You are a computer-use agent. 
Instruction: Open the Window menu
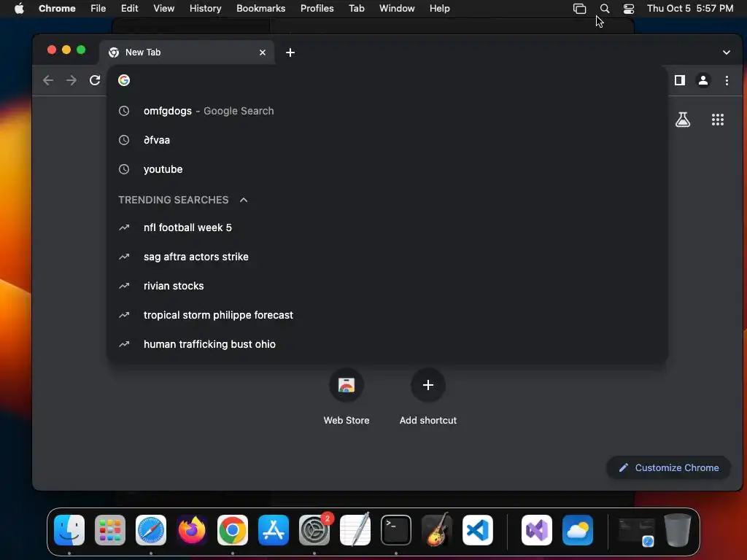(397, 9)
